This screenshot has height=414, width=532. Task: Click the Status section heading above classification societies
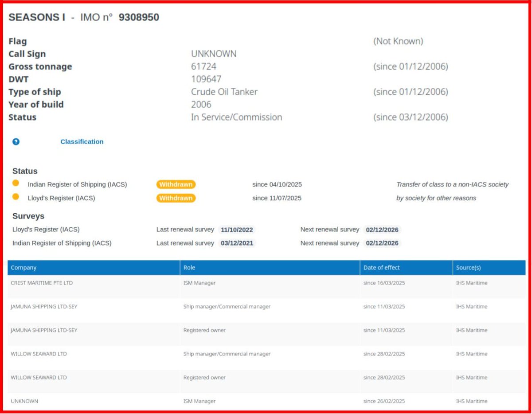pyautogui.click(x=25, y=171)
